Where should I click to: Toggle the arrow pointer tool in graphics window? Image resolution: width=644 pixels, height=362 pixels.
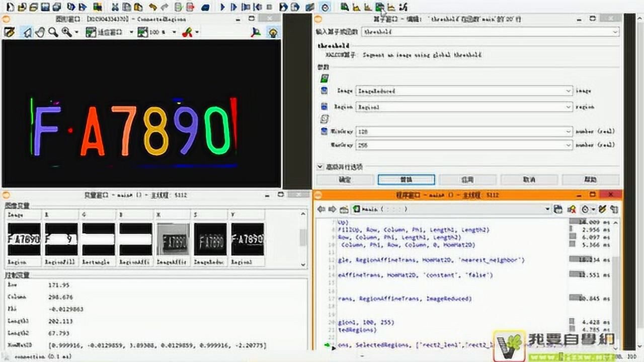point(27,32)
